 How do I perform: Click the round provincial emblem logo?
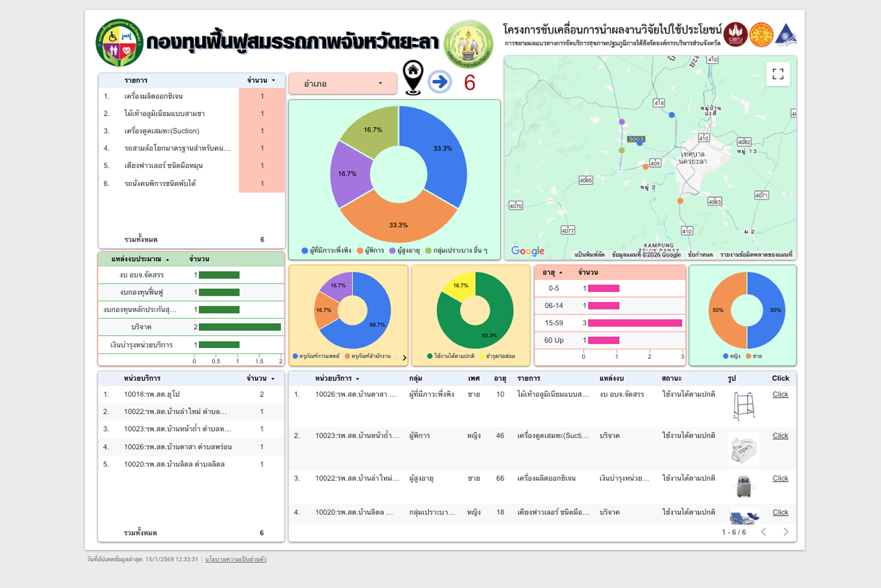tap(468, 44)
